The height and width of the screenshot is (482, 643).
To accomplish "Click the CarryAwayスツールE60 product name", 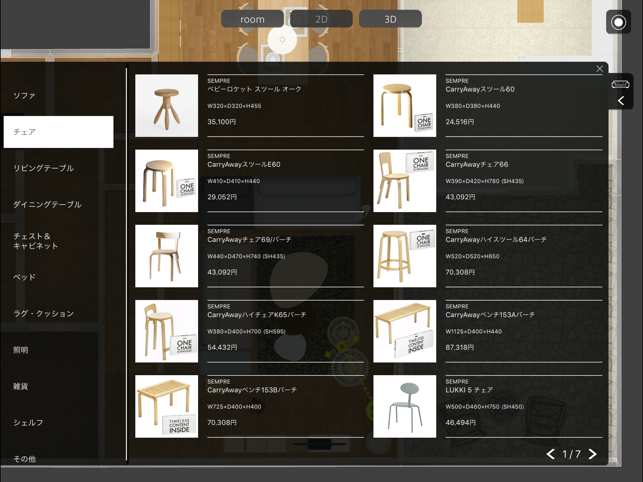I will tap(244, 164).
